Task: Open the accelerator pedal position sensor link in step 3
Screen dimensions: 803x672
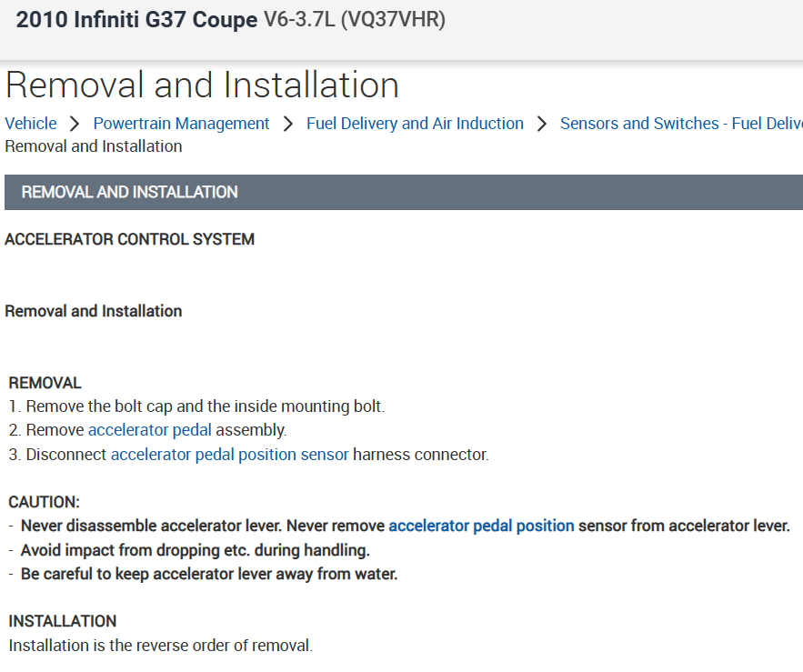Action: pos(229,455)
